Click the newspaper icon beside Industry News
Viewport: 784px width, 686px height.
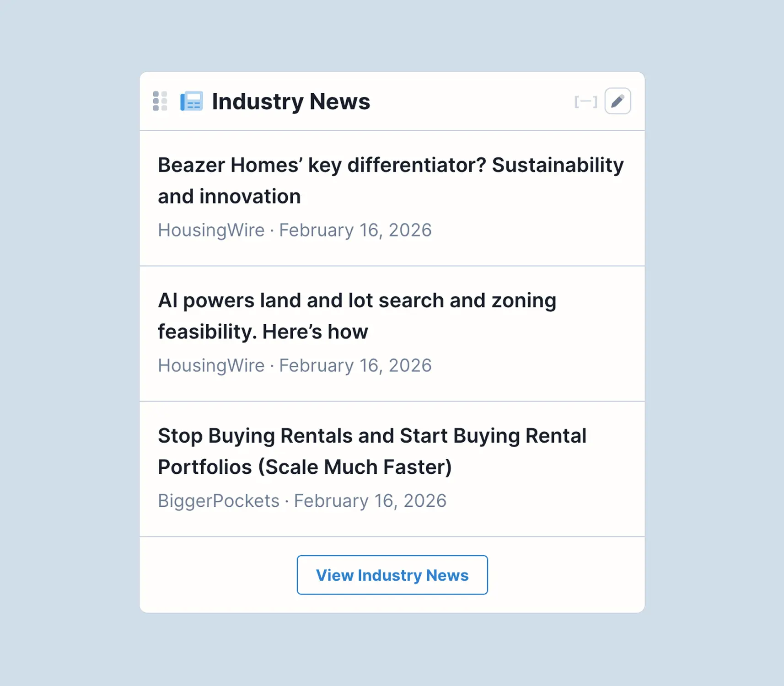[x=191, y=102]
